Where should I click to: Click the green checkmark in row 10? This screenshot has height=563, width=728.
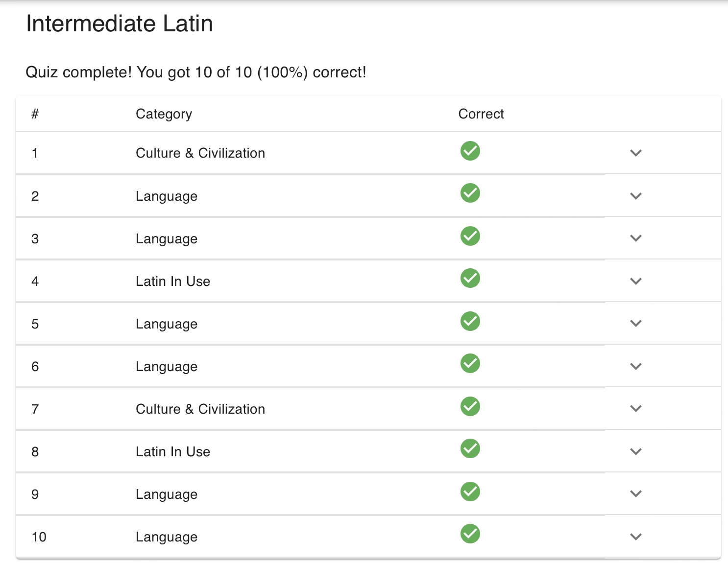pos(470,534)
